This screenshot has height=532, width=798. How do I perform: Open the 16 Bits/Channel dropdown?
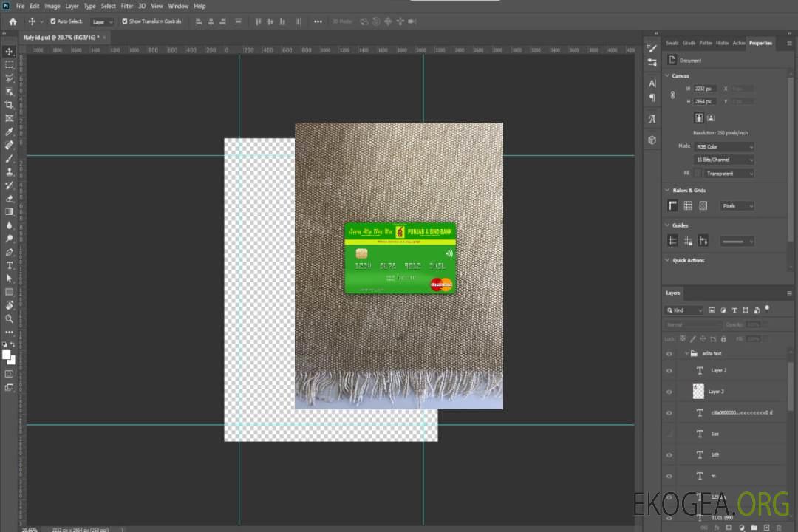[x=724, y=160]
